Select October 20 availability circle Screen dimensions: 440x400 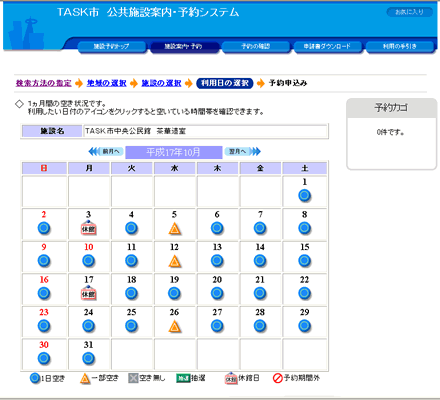tap(217, 293)
